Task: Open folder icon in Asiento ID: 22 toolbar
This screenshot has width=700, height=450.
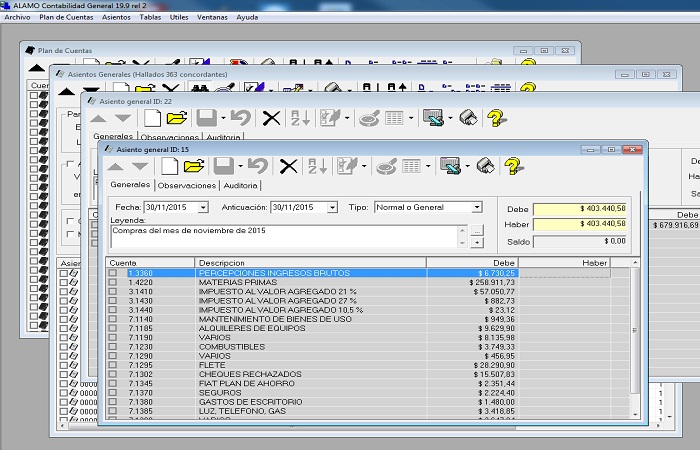Action: (x=177, y=118)
